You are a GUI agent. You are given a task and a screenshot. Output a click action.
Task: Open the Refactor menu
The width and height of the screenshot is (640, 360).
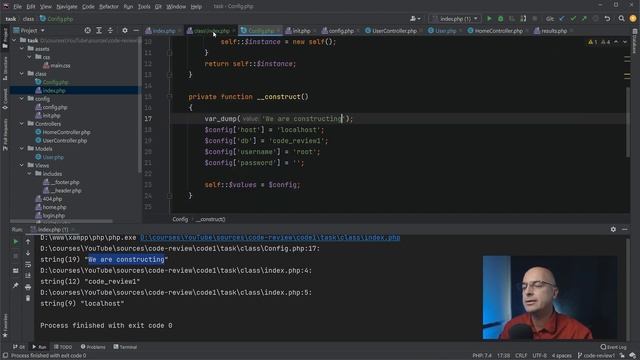tap(109, 7)
